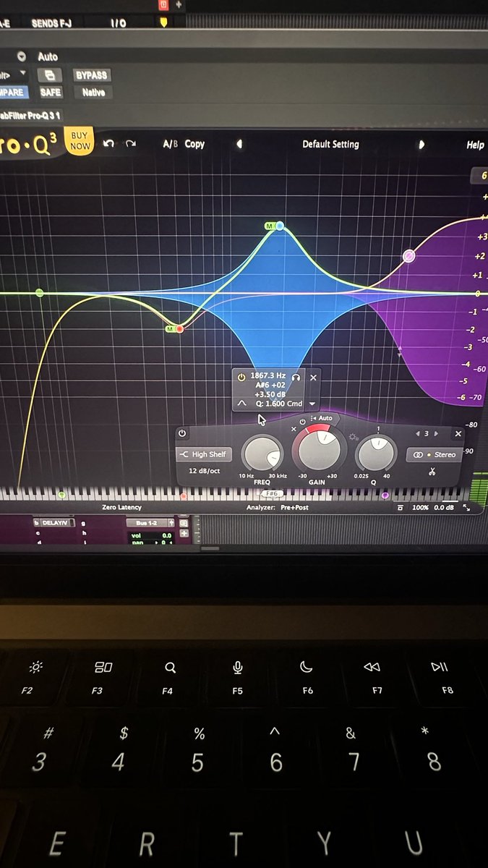This screenshot has height=868, width=488.
Task: Toggle the yellow power button in band popup
Action: click(x=241, y=377)
